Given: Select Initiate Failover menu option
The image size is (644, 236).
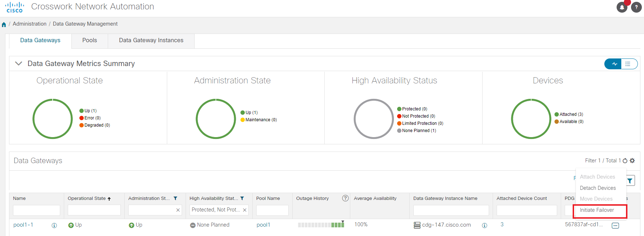Looking at the screenshot, I should point(597,210).
